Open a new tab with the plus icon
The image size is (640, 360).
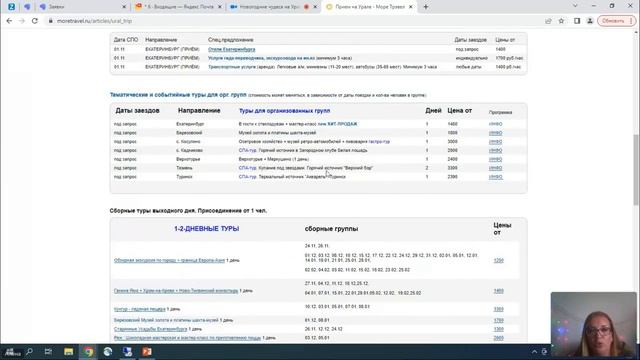426,7
